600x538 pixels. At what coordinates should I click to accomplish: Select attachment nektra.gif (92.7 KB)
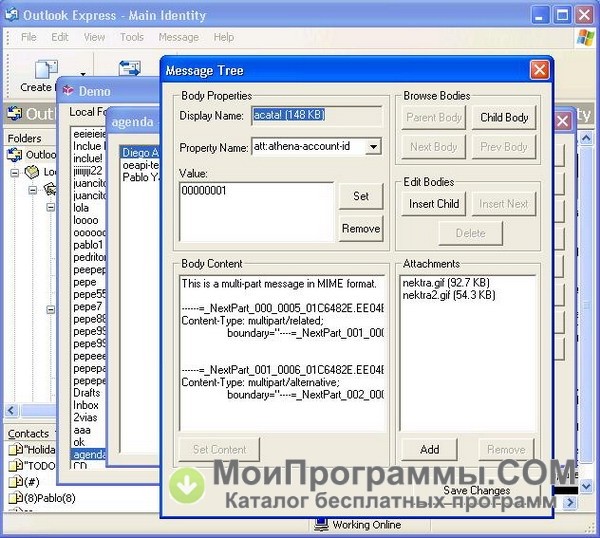pyautogui.click(x=446, y=283)
